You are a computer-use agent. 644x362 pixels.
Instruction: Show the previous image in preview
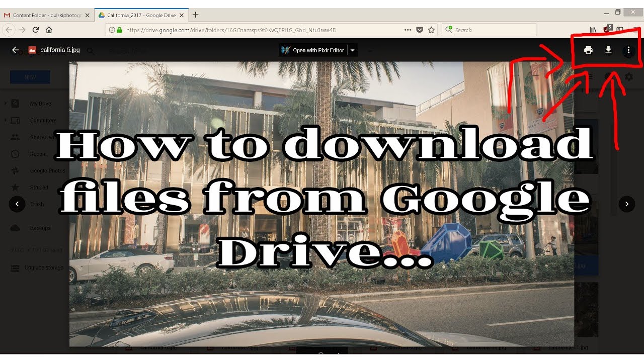tap(17, 204)
